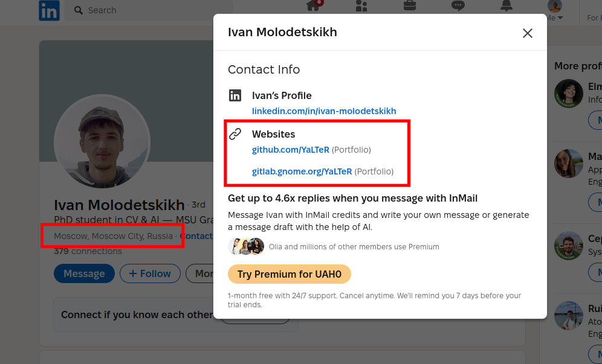The height and width of the screenshot is (364, 602).
Task: Open the Notifications bell icon
Action: click(506, 6)
